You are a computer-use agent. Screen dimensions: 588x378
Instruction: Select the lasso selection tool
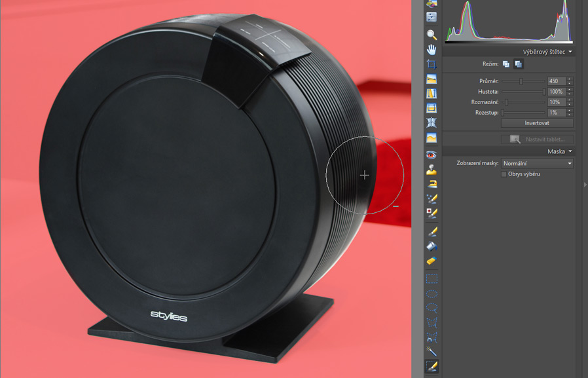(x=432, y=308)
